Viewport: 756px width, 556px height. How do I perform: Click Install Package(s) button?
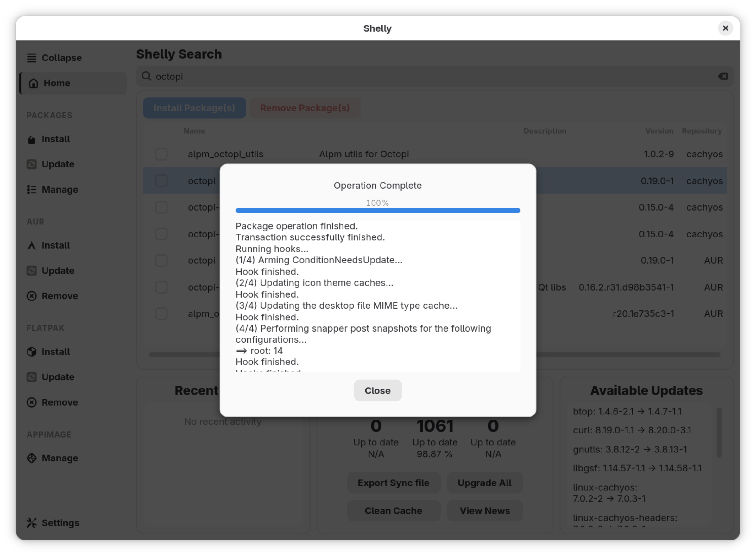(x=194, y=108)
